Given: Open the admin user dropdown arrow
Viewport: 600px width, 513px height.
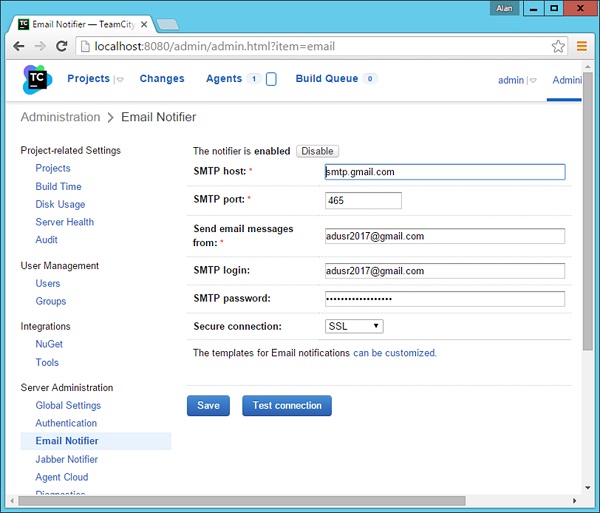Looking at the screenshot, I should 533,80.
